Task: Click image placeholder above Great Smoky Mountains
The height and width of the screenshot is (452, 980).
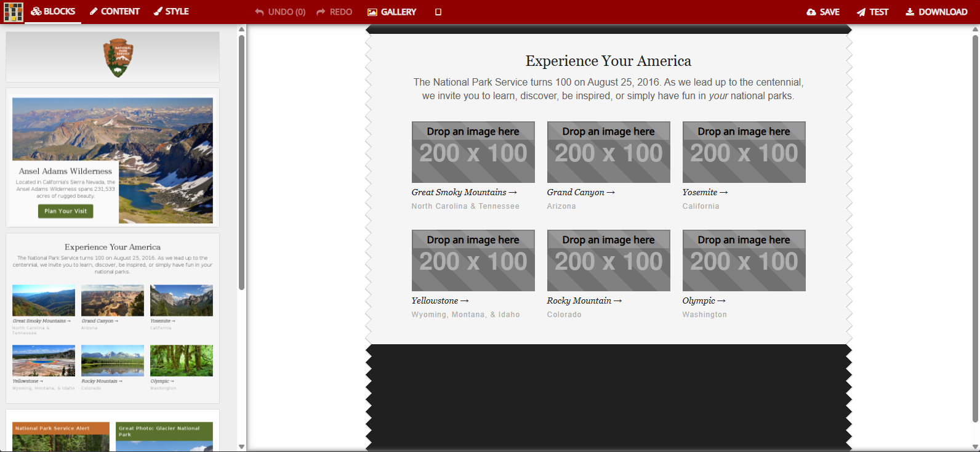Action: 473,152
